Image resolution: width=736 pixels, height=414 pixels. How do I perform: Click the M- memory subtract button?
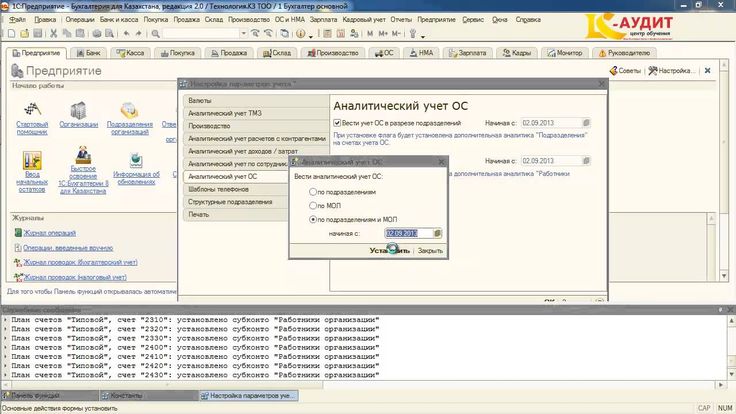(396, 33)
